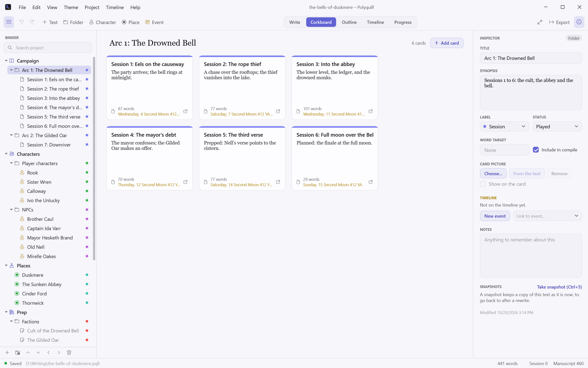588x368 pixels.
Task: Collapse the Campaign section in binder
Action: coord(6,61)
